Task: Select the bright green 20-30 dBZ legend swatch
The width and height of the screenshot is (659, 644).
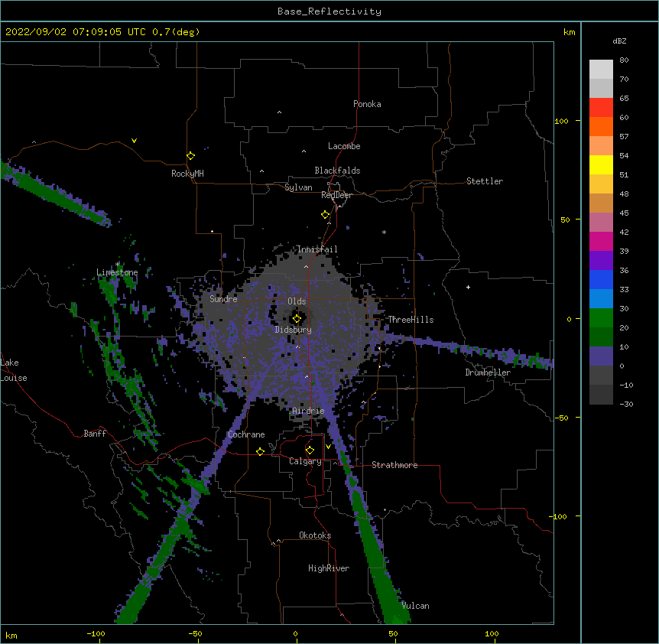Action: coord(601,318)
